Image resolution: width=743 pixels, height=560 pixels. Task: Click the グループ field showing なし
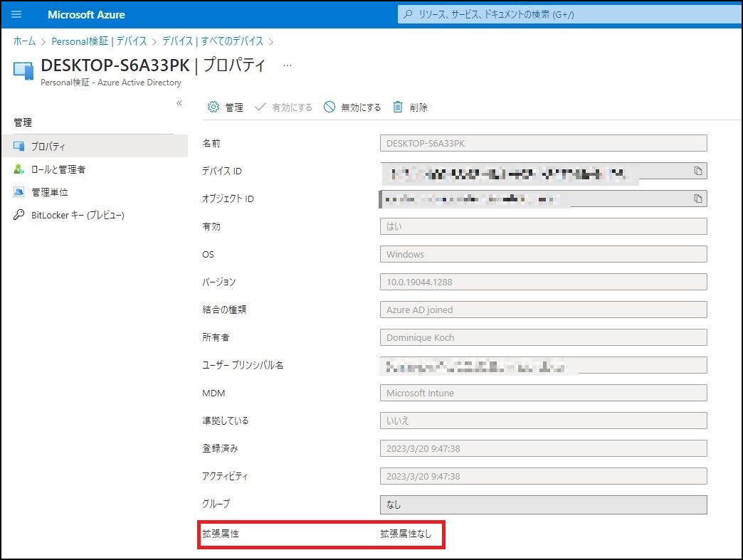[544, 504]
